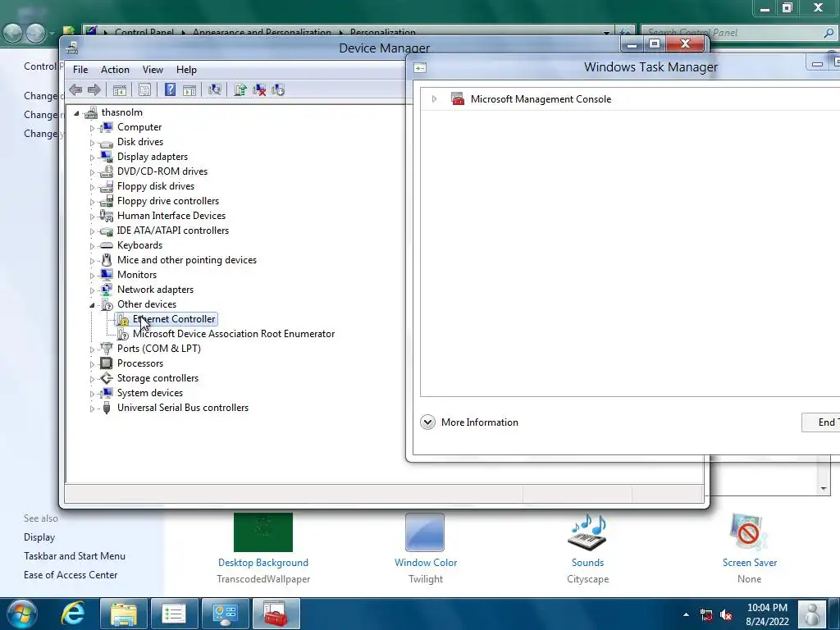Image resolution: width=840 pixels, height=630 pixels.
Task: Expand the Display adapters category
Action: (x=92, y=157)
